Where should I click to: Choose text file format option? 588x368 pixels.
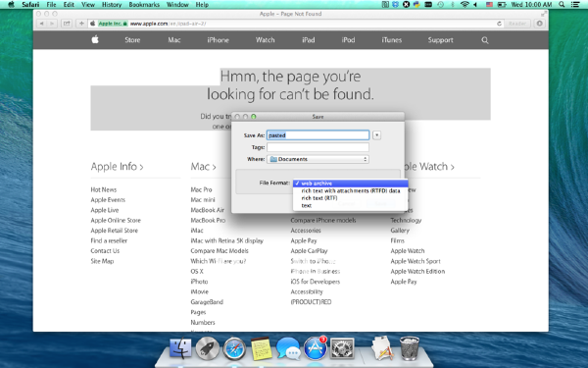(350, 205)
